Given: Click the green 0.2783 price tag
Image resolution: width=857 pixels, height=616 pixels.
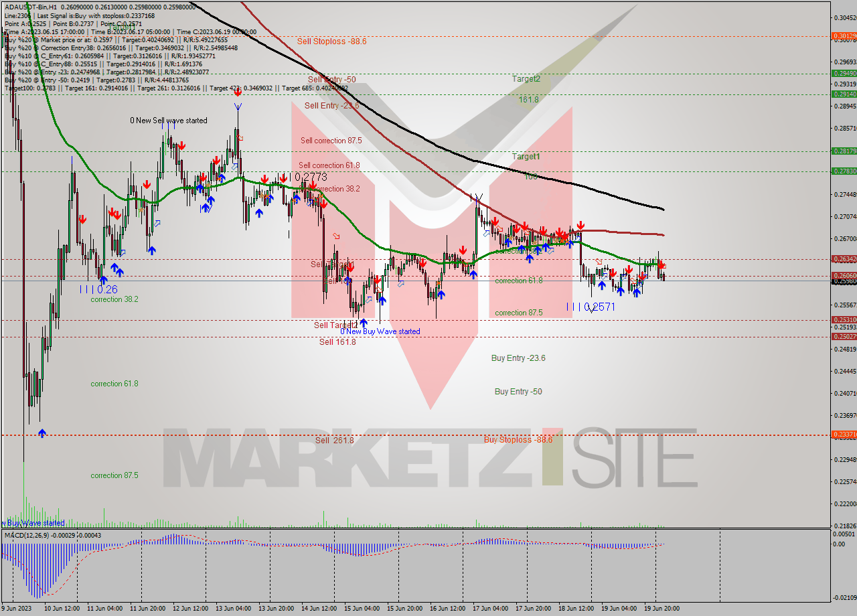Looking at the screenshot, I should pos(844,171).
